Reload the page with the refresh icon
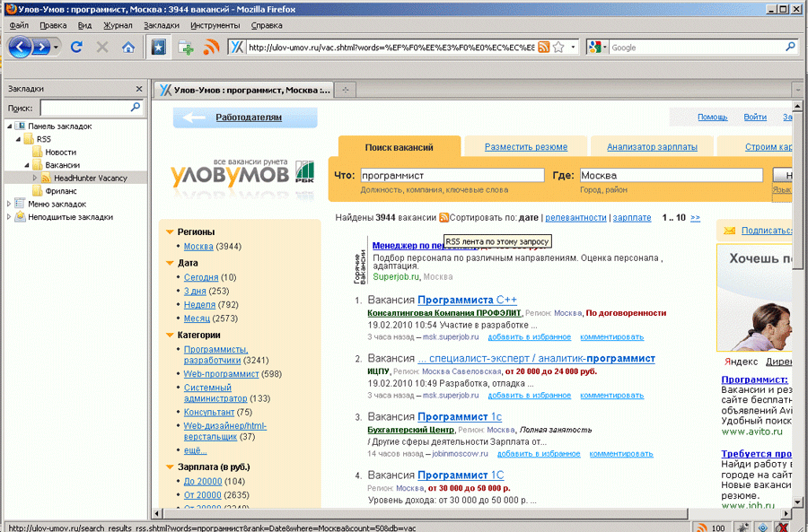Screen dimensions: 808x532 click(x=77, y=48)
